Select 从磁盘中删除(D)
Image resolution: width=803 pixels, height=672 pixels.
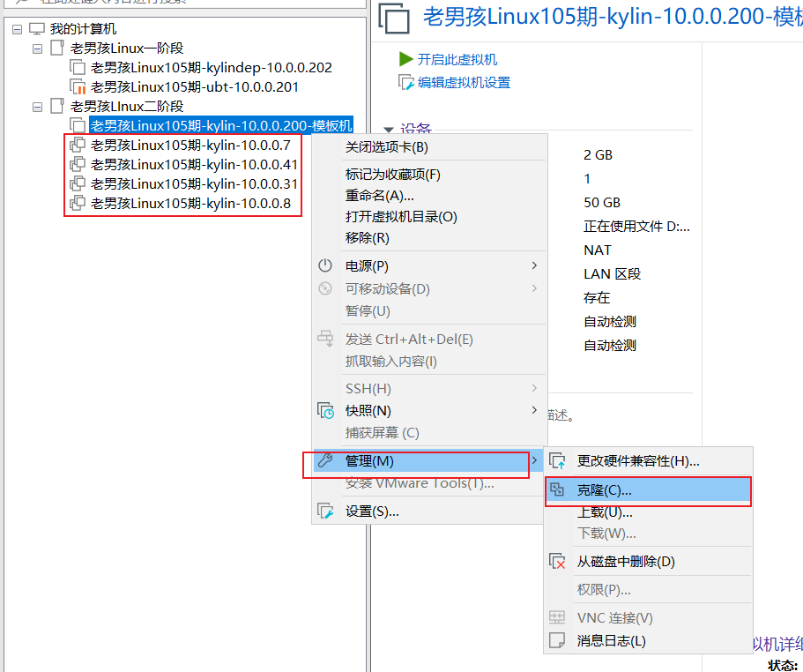pos(649,562)
